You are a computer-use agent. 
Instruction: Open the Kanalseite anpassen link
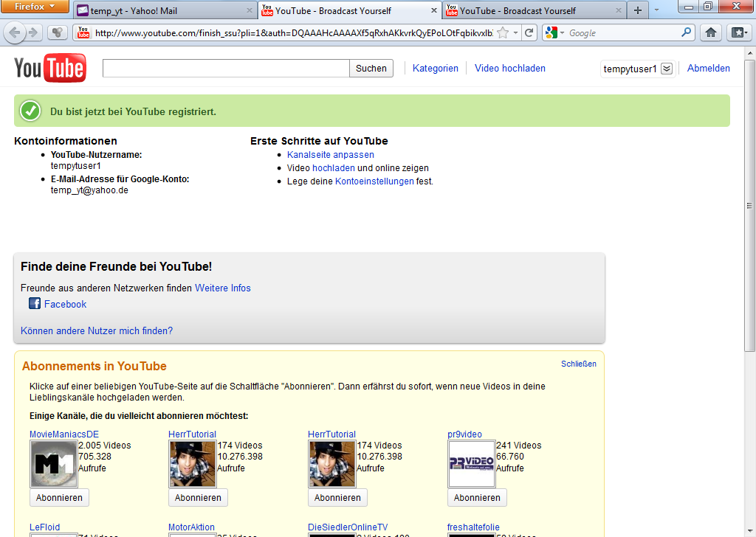[330, 155]
